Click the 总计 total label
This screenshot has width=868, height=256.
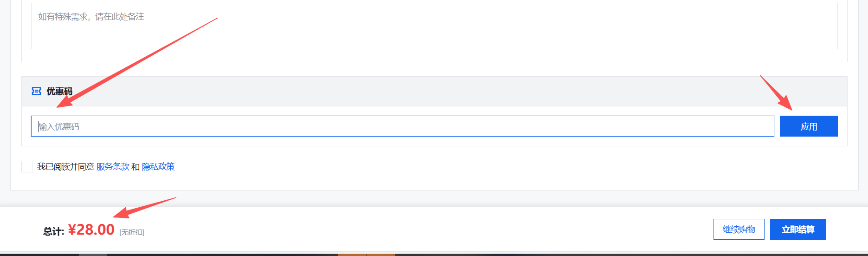[53, 231]
